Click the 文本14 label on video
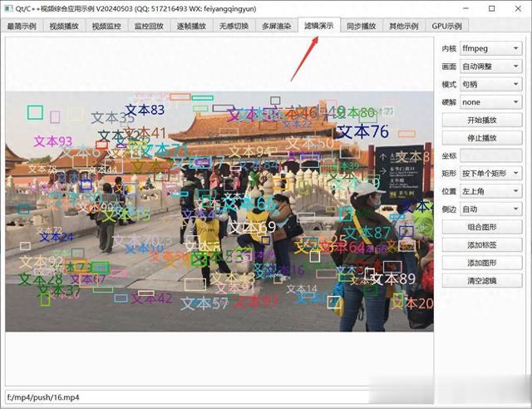532x409 pixels. tap(302, 288)
